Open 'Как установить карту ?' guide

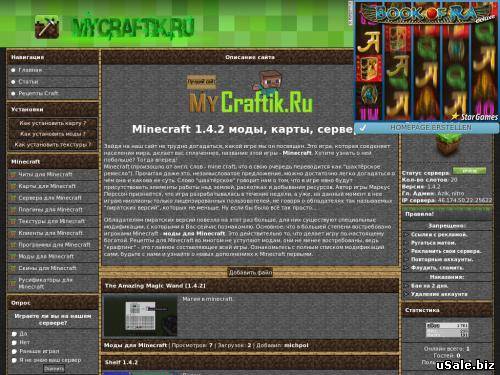53,123
